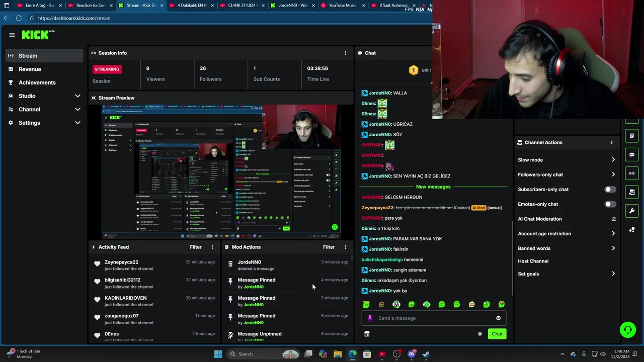Open Session Info options menu
The image size is (644, 362).
pyautogui.click(x=345, y=53)
